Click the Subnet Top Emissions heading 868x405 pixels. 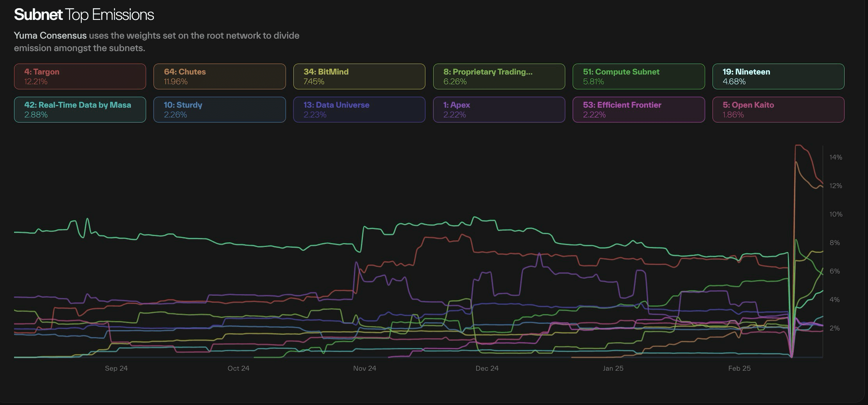click(84, 15)
